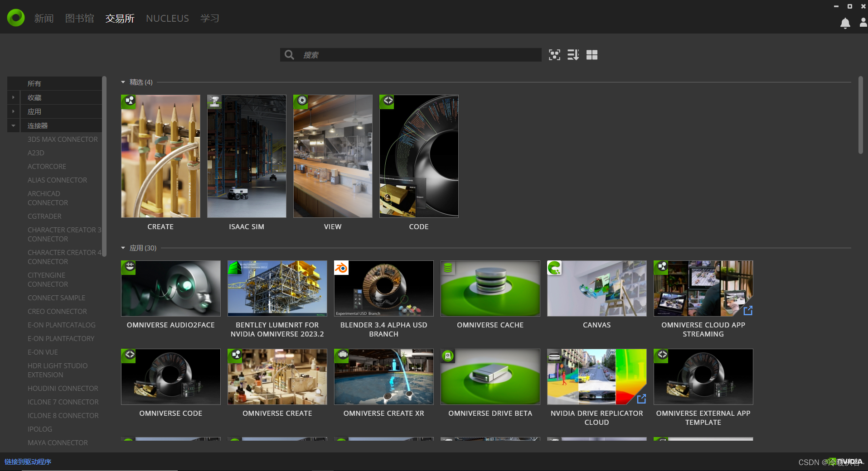Open the 图书馆 tab
Screen dimensions: 868x471
(x=80, y=18)
